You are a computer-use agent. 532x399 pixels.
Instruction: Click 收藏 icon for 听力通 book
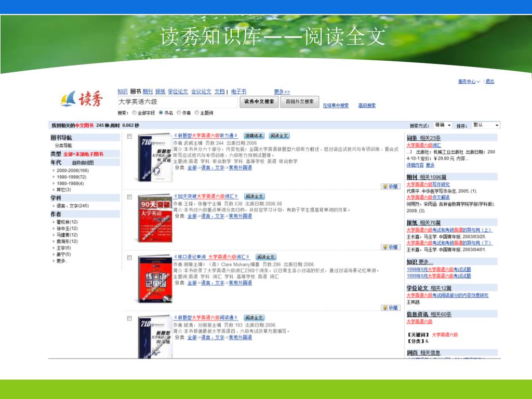click(x=391, y=187)
